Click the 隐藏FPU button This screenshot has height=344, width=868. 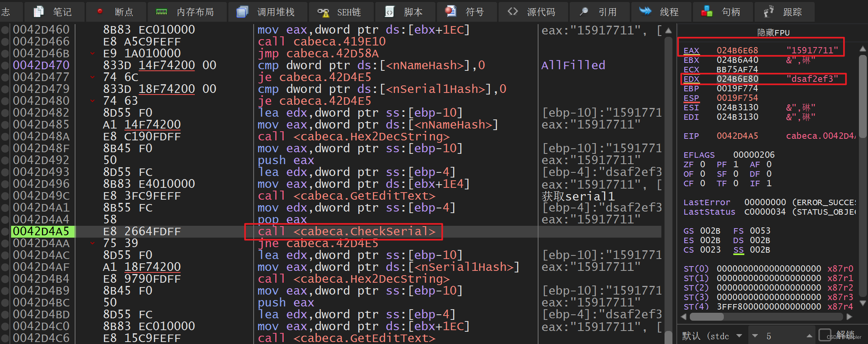(773, 32)
